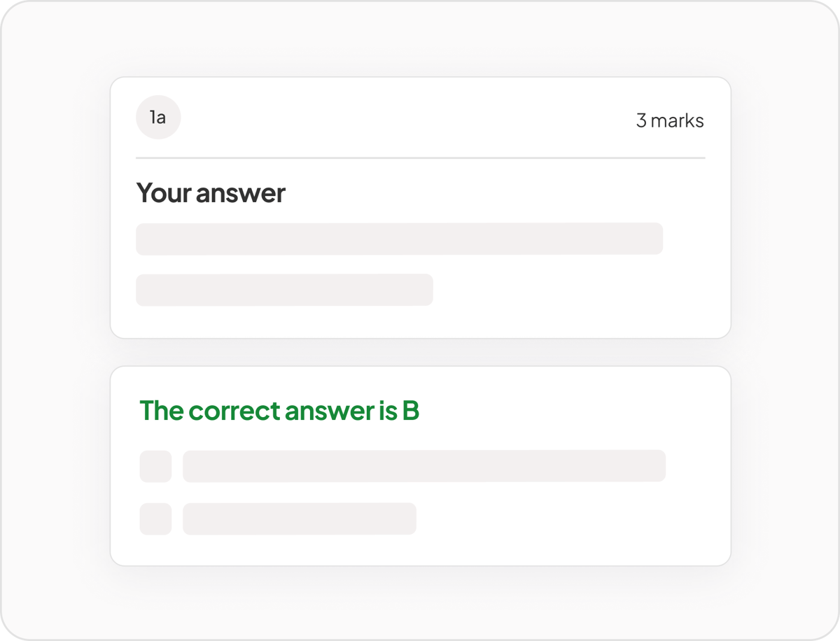Click the 1a question number badge

[x=158, y=118]
